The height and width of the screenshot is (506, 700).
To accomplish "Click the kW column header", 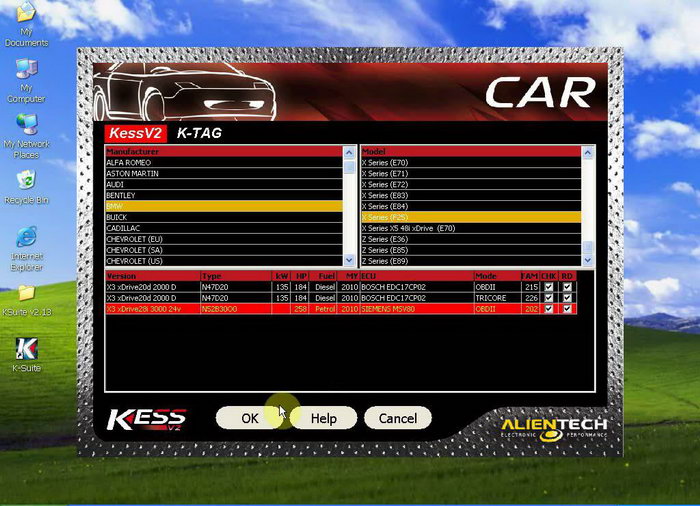I will (x=281, y=276).
